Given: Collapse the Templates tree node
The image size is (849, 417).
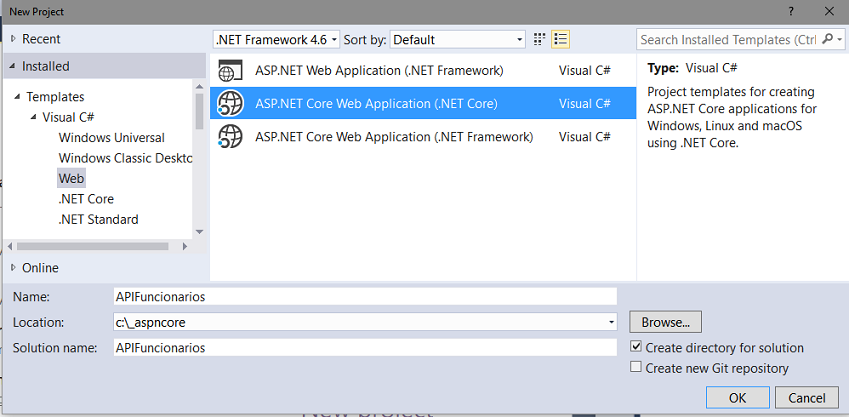Looking at the screenshot, I should pyautogui.click(x=18, y=97).
